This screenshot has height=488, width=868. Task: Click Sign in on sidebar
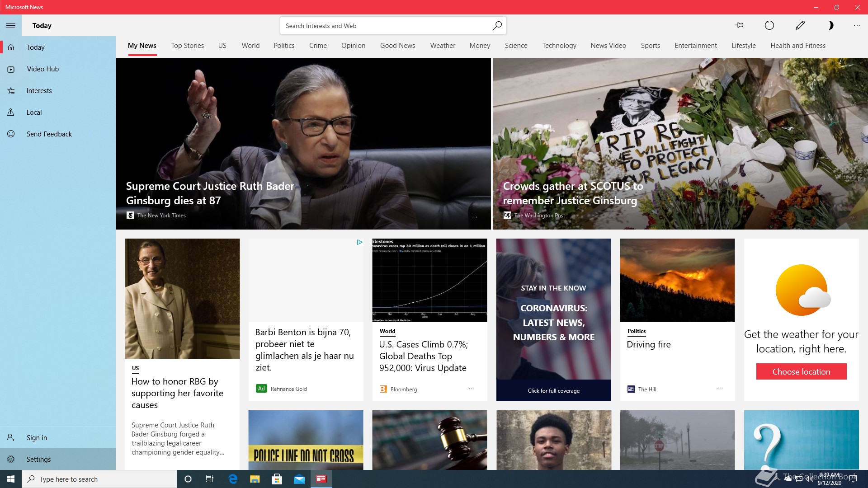[58, 437]
